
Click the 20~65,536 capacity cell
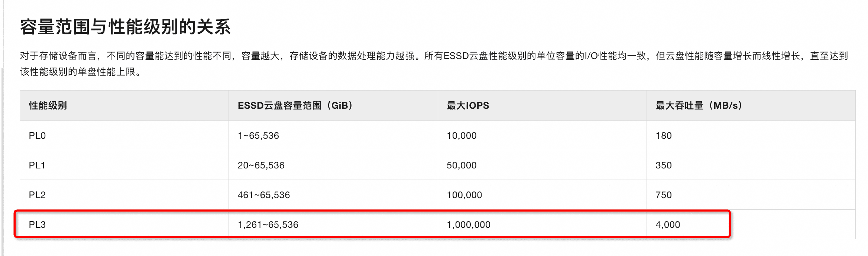point(261,165)
